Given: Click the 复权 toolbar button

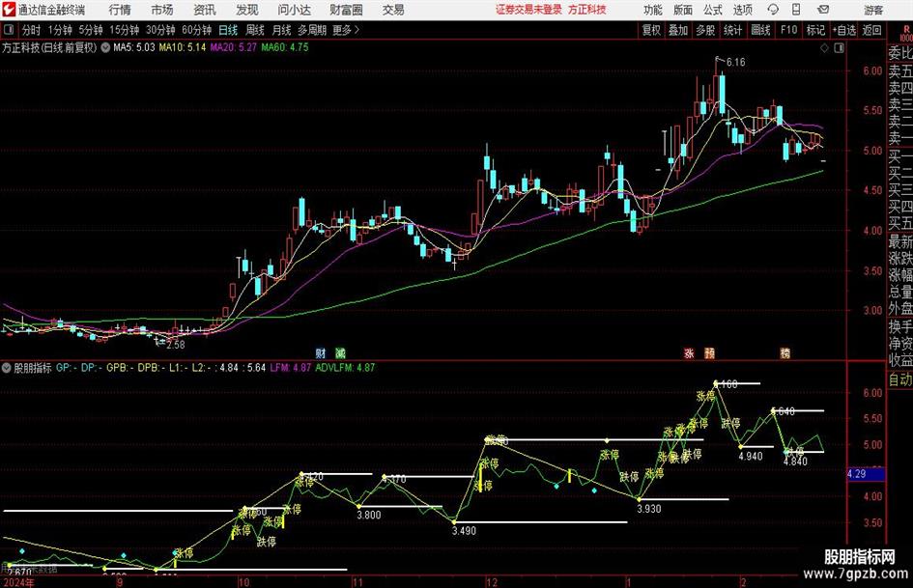Looking at the screenshot, I should pos(651,30).
